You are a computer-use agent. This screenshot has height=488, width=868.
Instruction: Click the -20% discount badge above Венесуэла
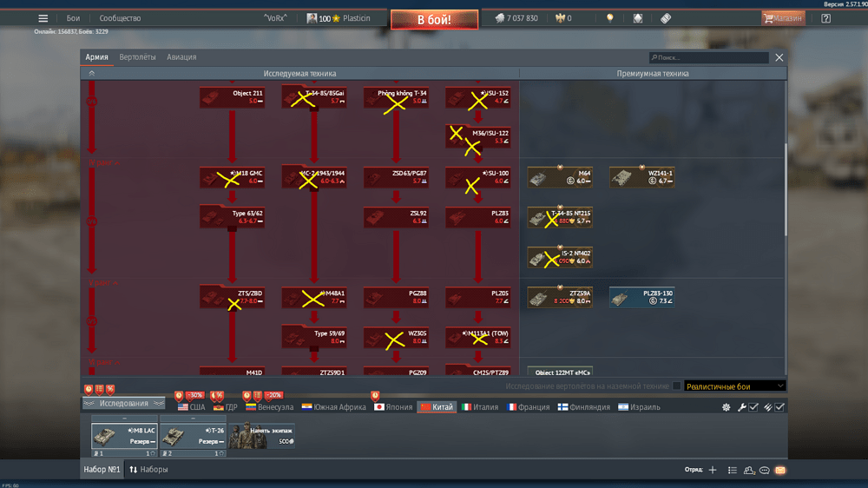click(x=274, y=395)
